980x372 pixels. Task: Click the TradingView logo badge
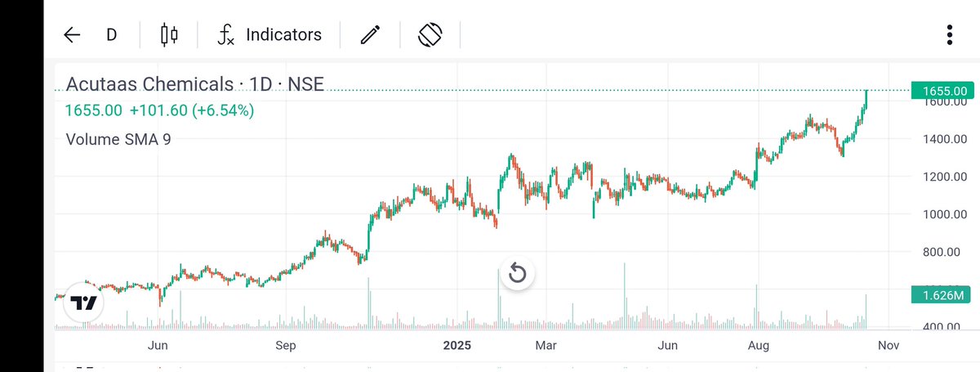(x=82, y=303)
